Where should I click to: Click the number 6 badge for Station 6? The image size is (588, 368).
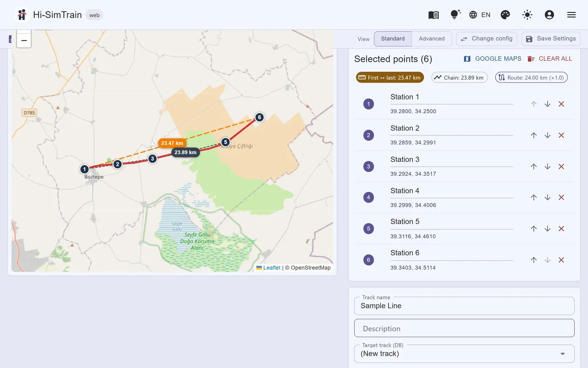(x=368, y=260)
